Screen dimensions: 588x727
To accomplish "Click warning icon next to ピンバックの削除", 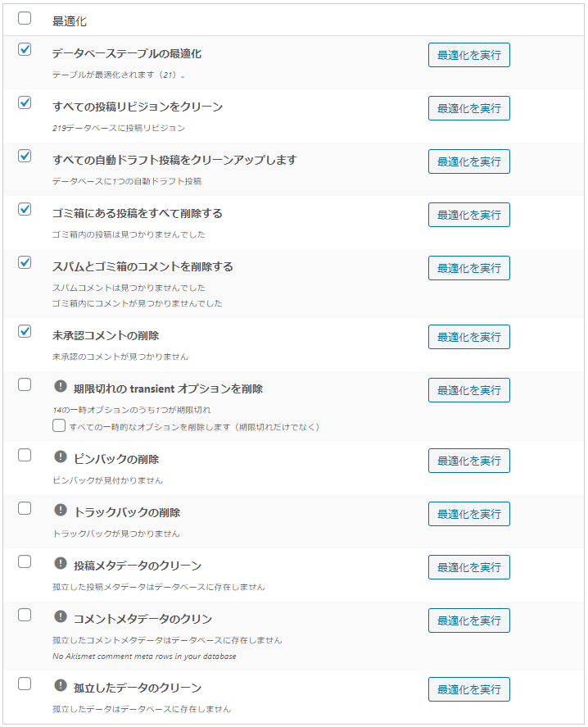I will [61, 457].
